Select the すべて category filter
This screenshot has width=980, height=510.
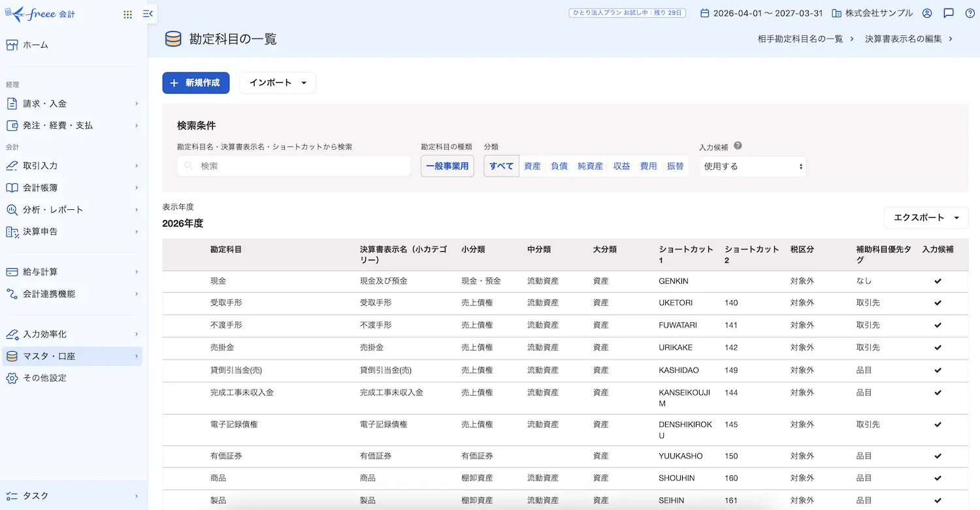coord(502,166)
